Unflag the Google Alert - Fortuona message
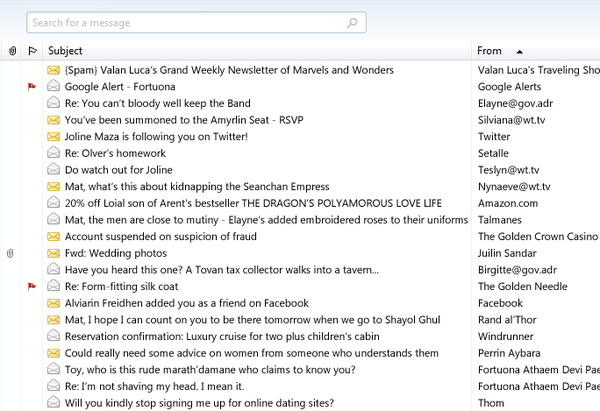The width and height of the screenshot is (600, 411). (32, 87)
